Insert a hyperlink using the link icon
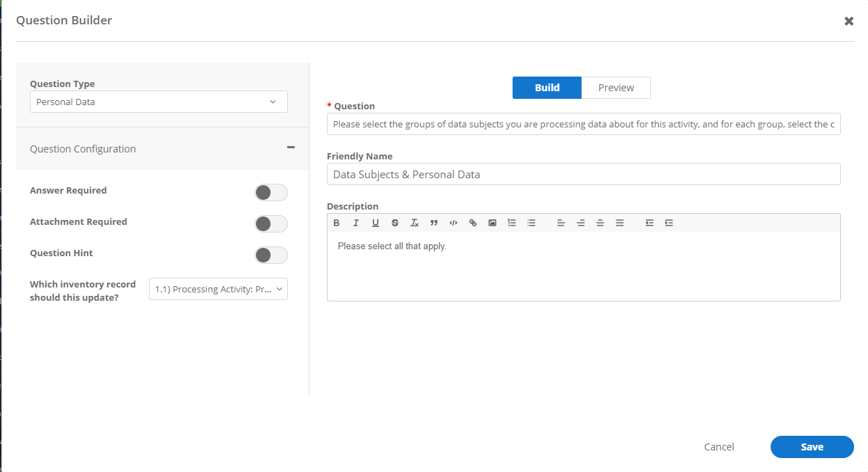 473,223
